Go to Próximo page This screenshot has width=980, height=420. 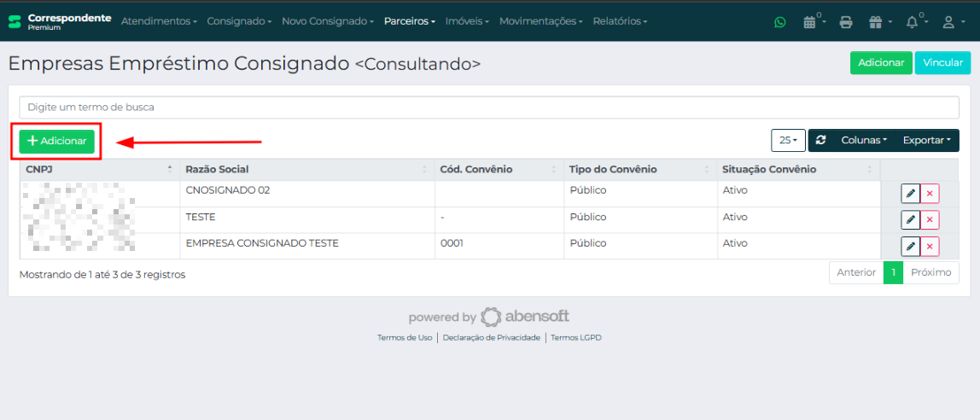(931, 272)
